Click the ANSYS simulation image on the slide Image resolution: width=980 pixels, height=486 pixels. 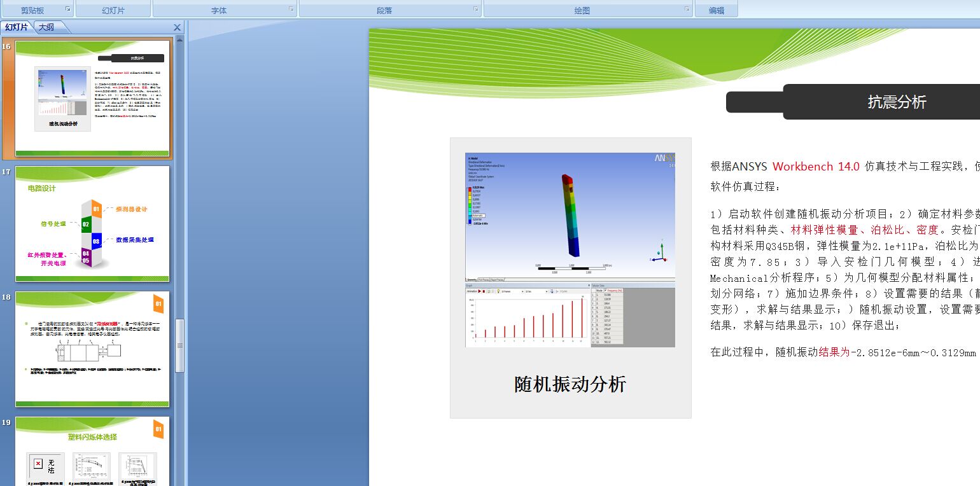570,248
